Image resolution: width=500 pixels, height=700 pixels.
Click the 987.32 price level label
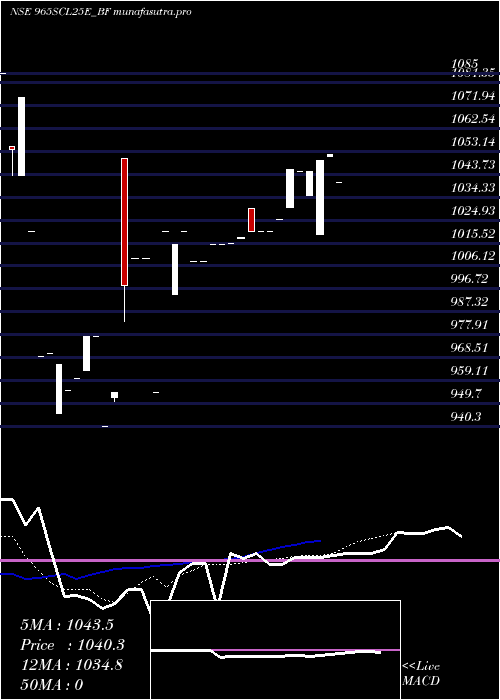(469, 302)
